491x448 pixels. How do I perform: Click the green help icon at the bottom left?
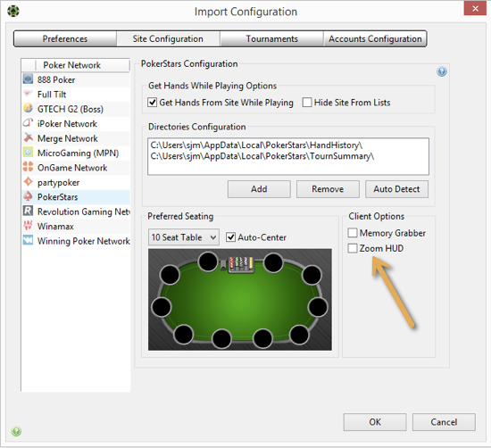(x=16, y=431)
